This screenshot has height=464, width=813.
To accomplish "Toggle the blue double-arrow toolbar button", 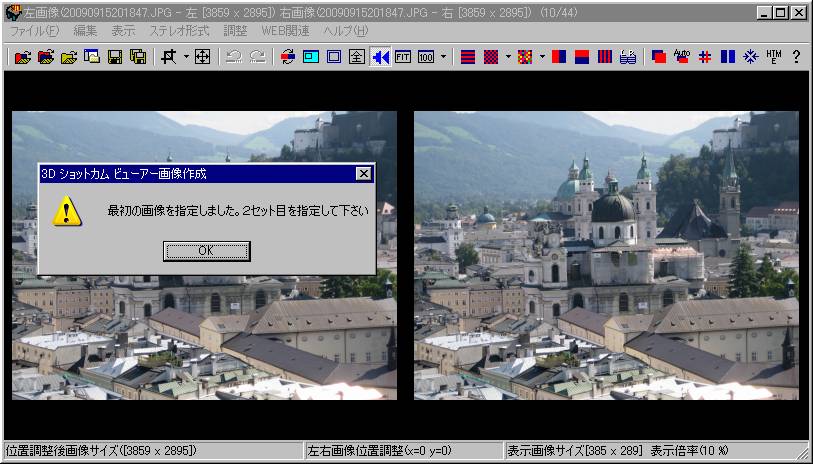I will pyautogui.click(x=380, y=57).
